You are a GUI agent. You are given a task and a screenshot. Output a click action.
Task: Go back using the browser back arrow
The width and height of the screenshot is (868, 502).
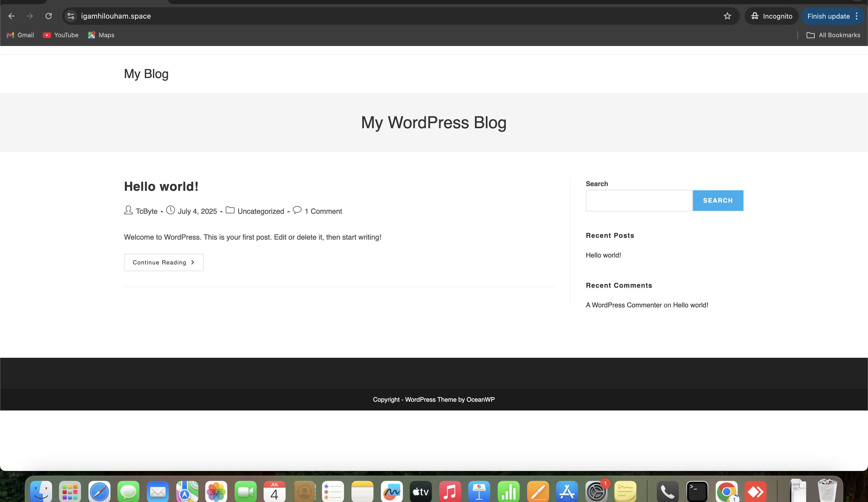point(11,16)
